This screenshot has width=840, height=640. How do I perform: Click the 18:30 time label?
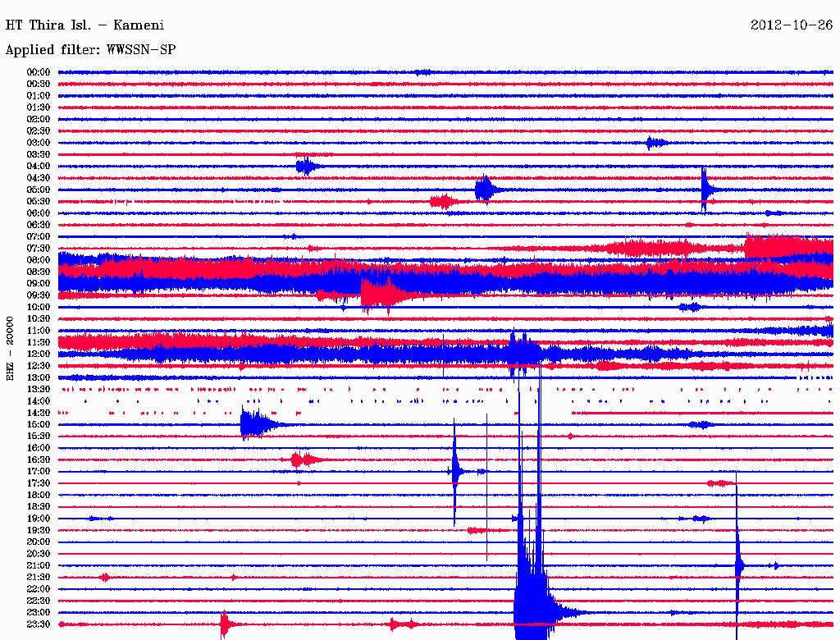point(39,507)
